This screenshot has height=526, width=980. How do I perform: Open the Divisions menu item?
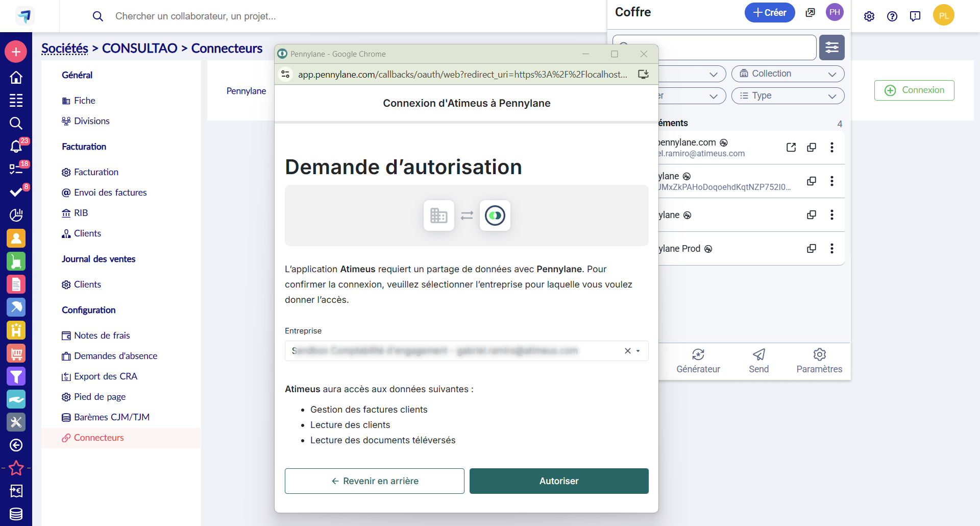coord(86,121)
